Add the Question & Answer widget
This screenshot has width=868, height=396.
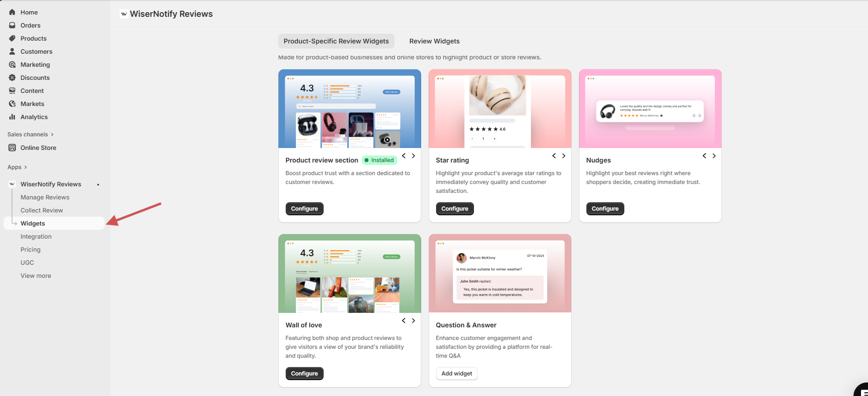456,374
